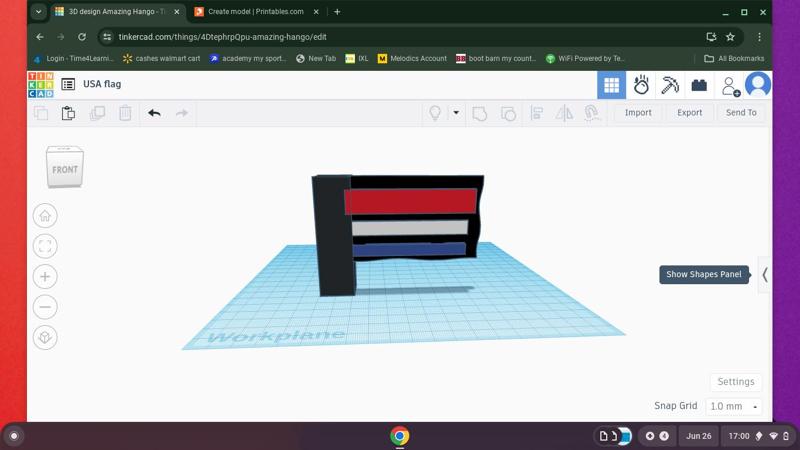Viewport: 800px width, 450px height.
Task: Select the blue stripe shape
Action: (409, 249)
